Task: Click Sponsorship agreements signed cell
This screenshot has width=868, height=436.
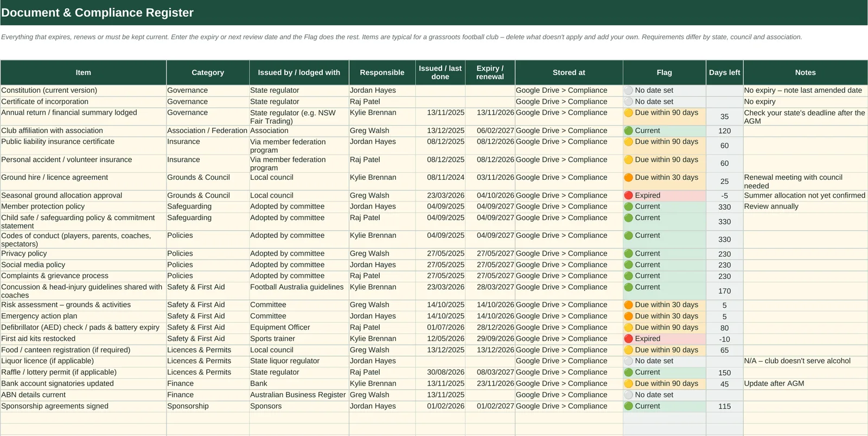Action: coord(83,406)
